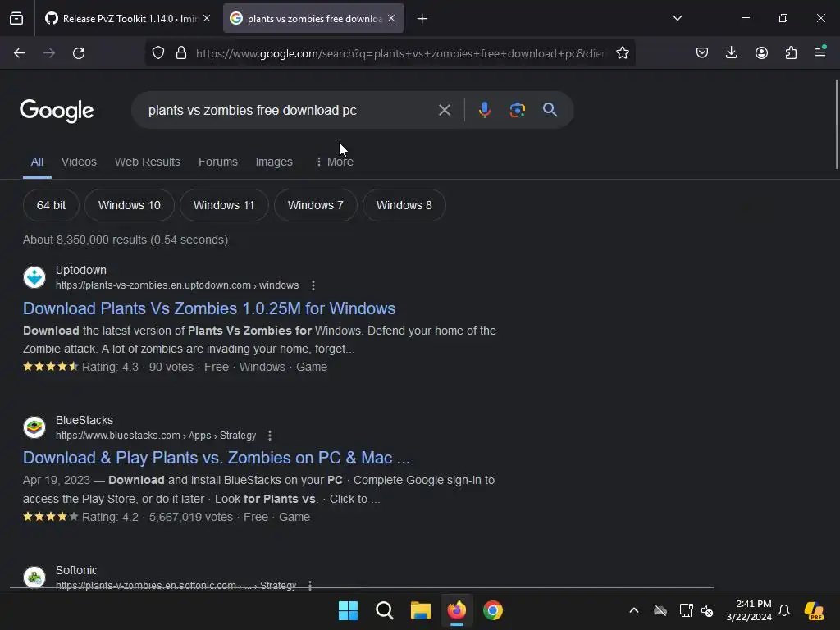
Task: Apply the Windows 7 filter chip
Action: pyautogui.click(x=316, y=205)
